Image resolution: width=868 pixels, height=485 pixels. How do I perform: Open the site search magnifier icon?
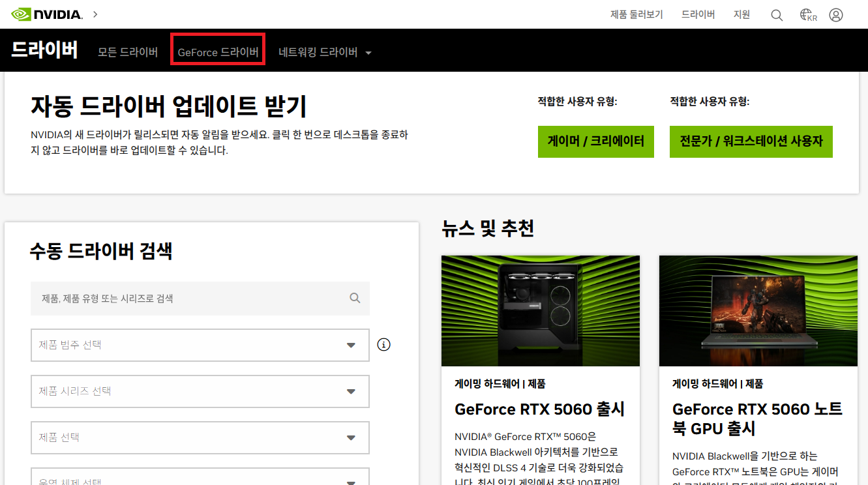click(x=777, y=15)
